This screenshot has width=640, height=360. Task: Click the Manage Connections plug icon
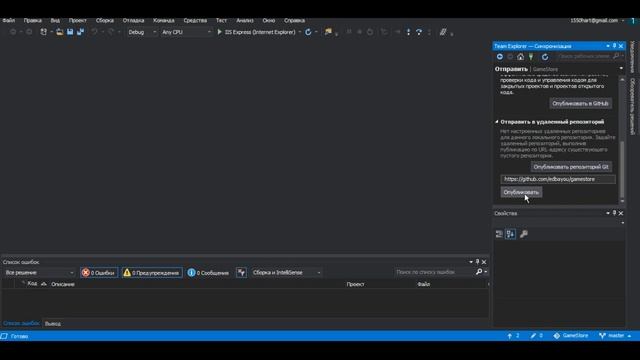[x=531, y=57]
